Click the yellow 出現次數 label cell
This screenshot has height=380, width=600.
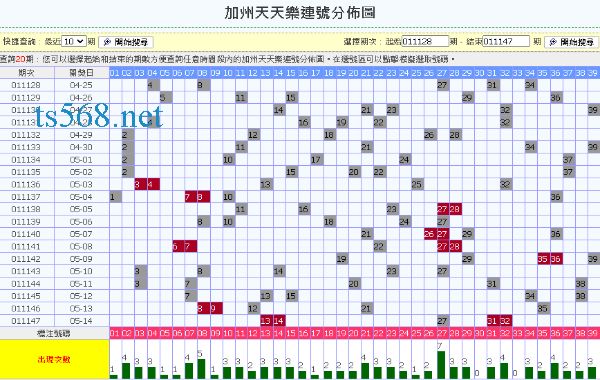(54, 359)
